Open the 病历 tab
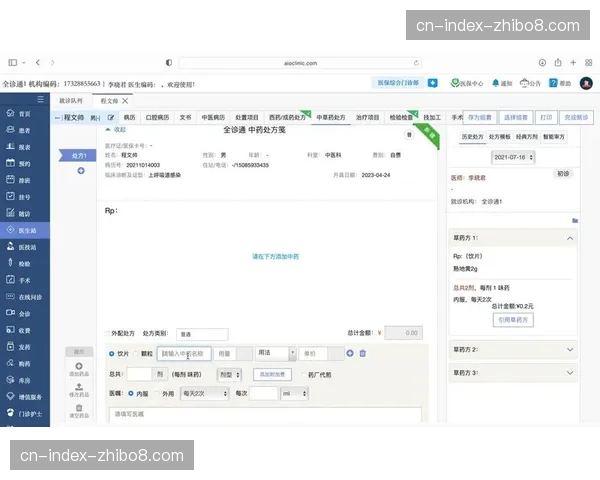 [129, 118]
